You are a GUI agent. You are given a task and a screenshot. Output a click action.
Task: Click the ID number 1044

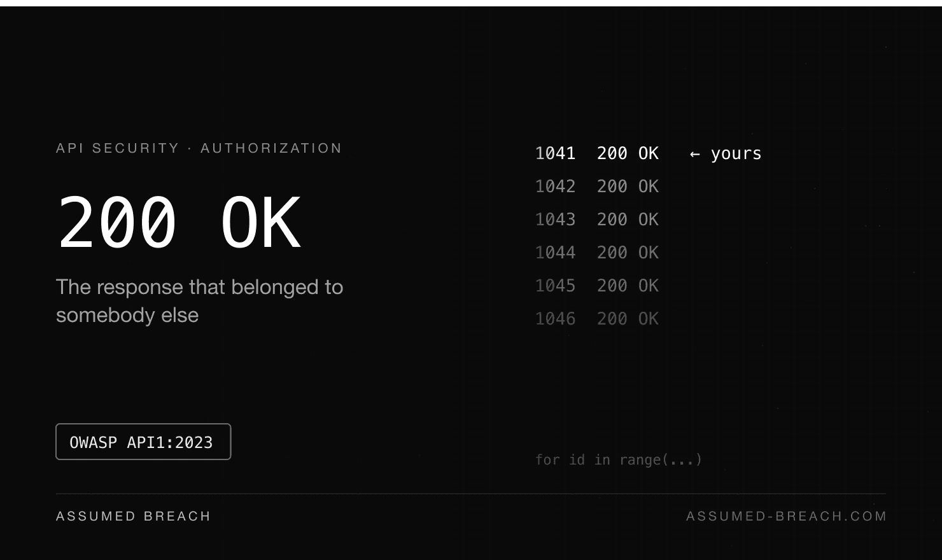tap(556, 253)
